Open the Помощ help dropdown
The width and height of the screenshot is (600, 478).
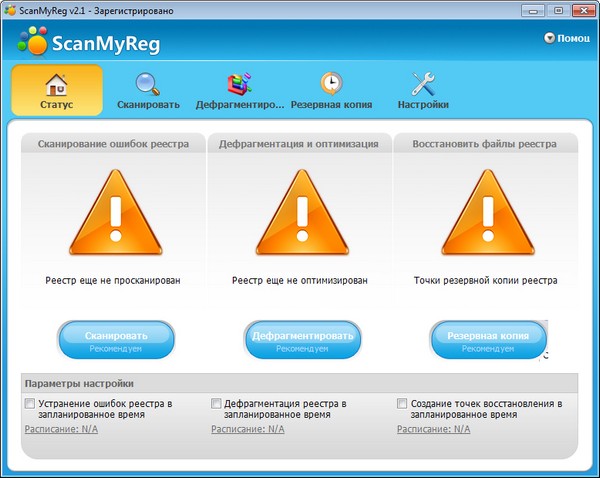pyautogui.click(x=567, y=38)
